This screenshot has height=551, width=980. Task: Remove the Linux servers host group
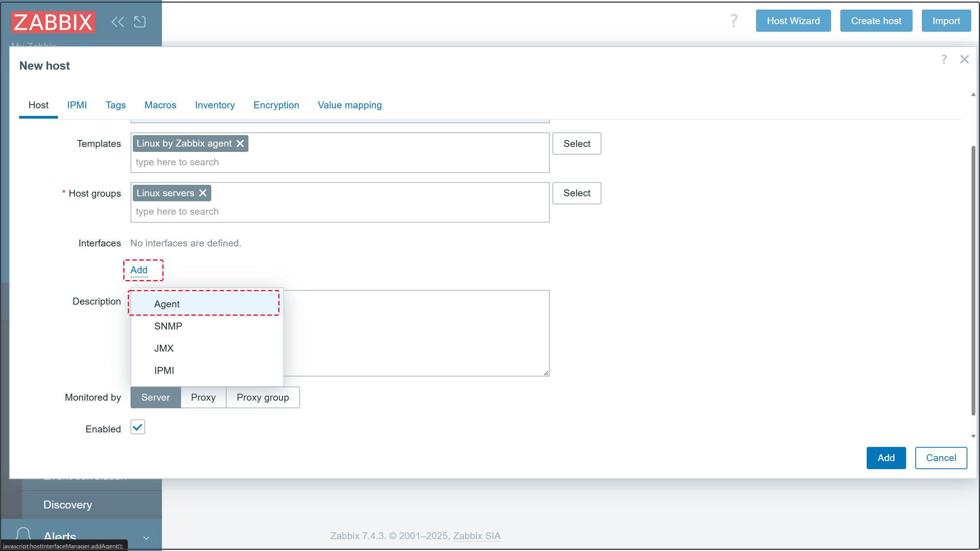(203, 193)
